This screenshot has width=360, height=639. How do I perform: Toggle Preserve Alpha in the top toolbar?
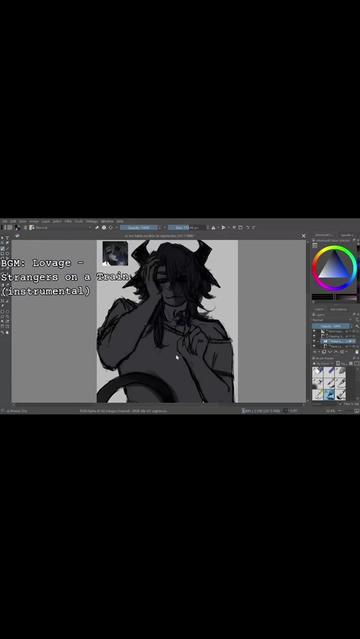tap(104, 227)
